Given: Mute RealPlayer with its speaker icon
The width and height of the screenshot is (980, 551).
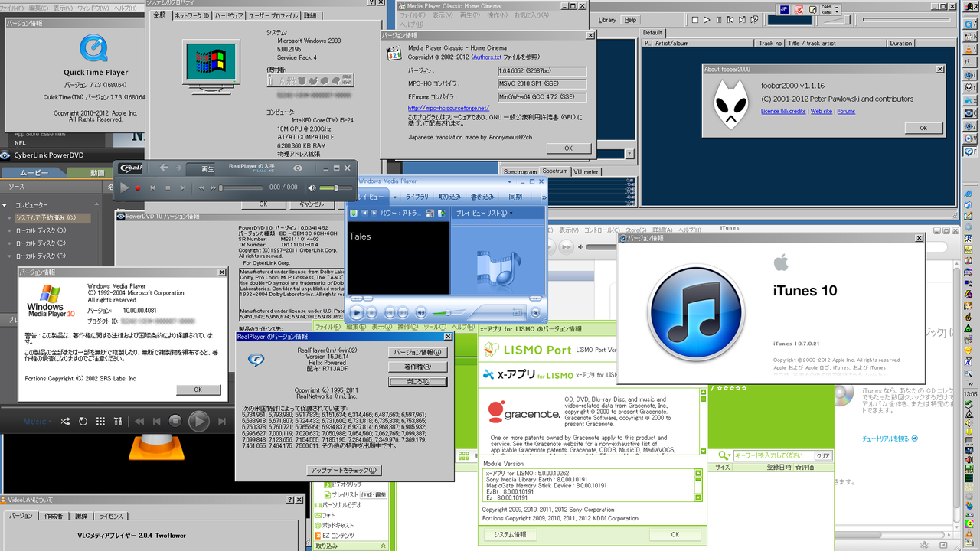Looking at the screenshot, I should click(x=312, y=187).
